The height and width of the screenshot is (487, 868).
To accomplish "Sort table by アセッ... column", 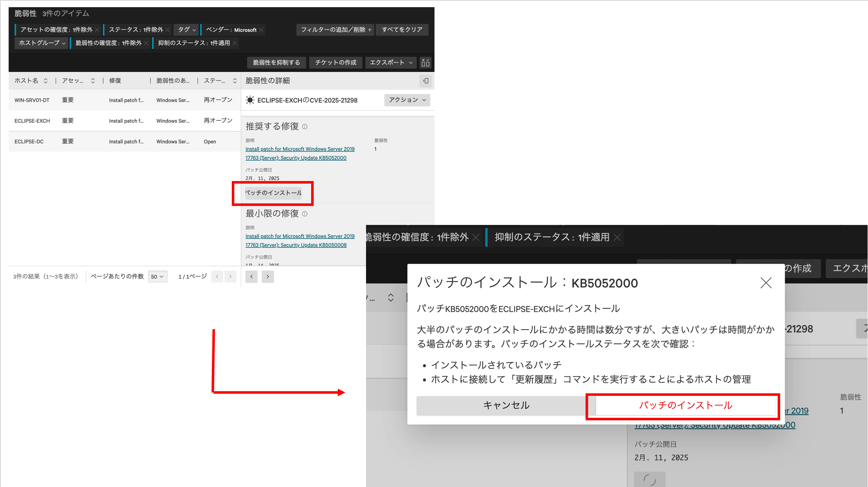I will point(93,81).
